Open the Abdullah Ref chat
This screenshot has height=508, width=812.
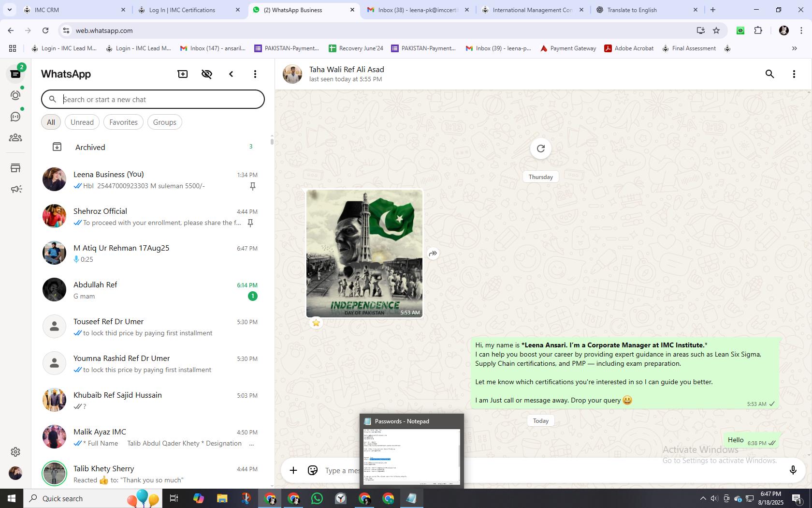click(x=153, y=290)
